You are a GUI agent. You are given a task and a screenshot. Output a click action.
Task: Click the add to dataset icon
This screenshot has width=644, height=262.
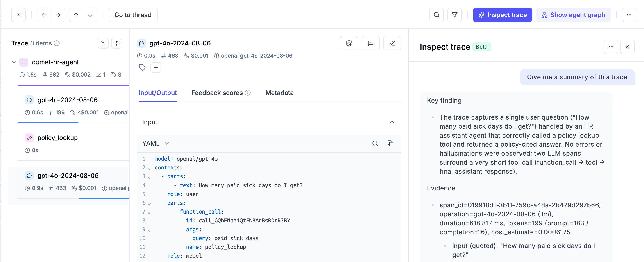point(349,43)
